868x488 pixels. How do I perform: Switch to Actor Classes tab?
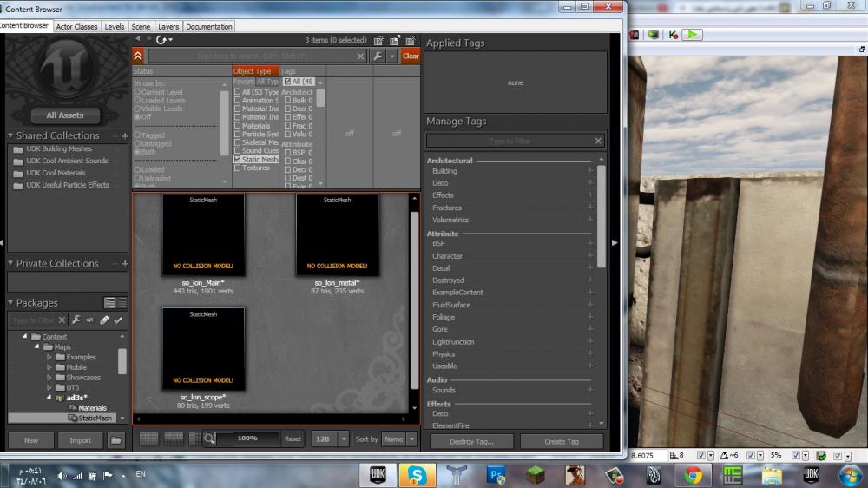click(76, 27)
